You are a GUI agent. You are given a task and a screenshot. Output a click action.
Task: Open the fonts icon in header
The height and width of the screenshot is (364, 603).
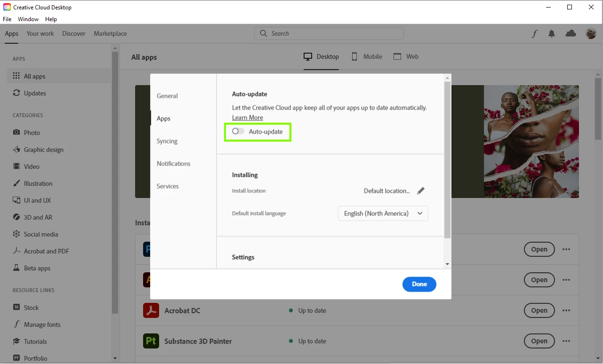tap(535, 33)
